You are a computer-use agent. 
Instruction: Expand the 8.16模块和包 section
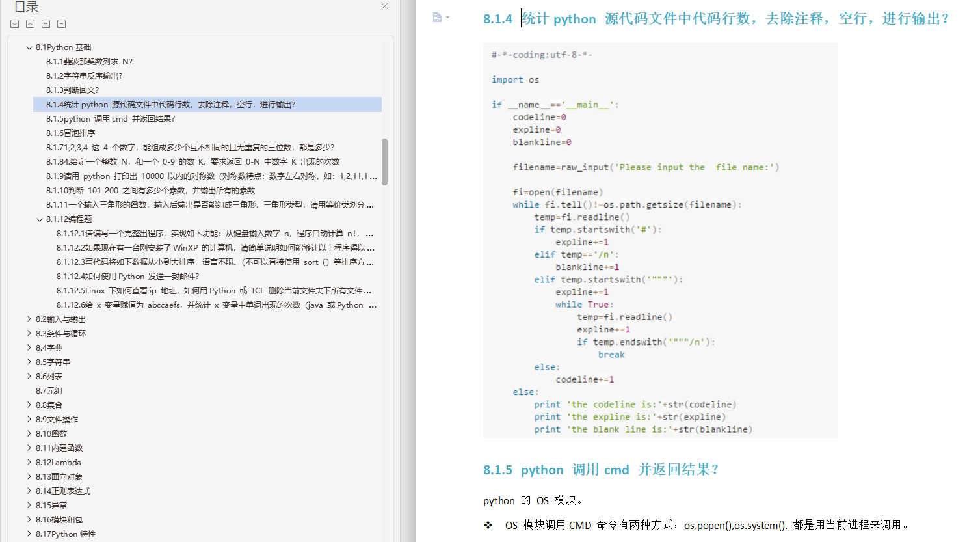pyautogui.click(x=29, y=519)
